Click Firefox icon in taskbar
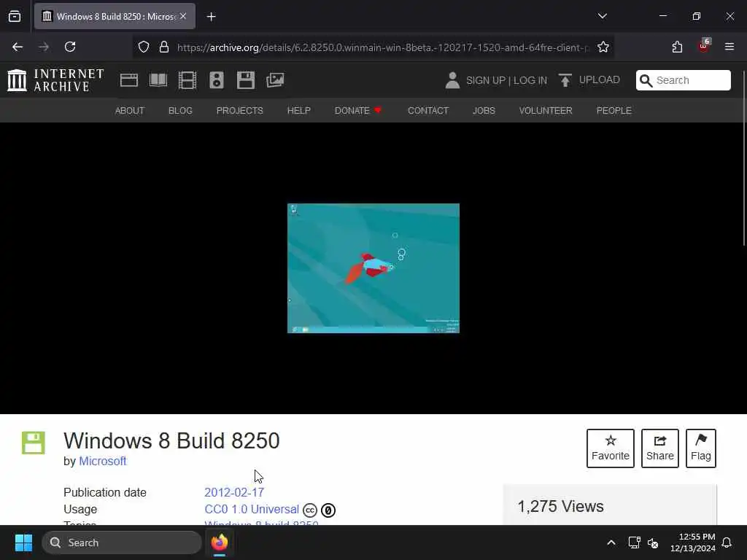This screenshot has width=747, height=560. (220, 542)
